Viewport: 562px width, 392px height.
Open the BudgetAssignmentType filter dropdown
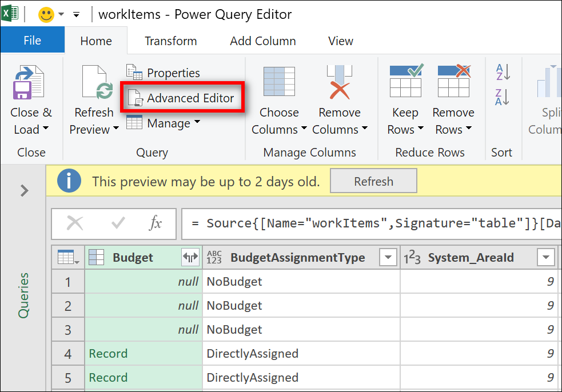pos(388,257)
